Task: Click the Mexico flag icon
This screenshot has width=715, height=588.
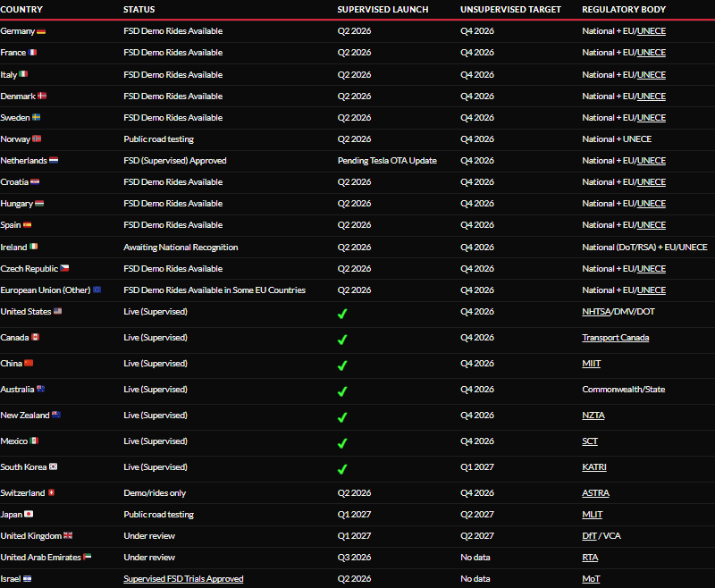Action: coord(34,441)
